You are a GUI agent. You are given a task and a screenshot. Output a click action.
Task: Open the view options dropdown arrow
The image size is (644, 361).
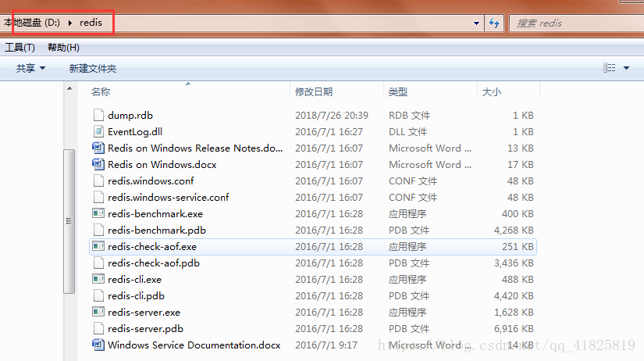[626, 68]
